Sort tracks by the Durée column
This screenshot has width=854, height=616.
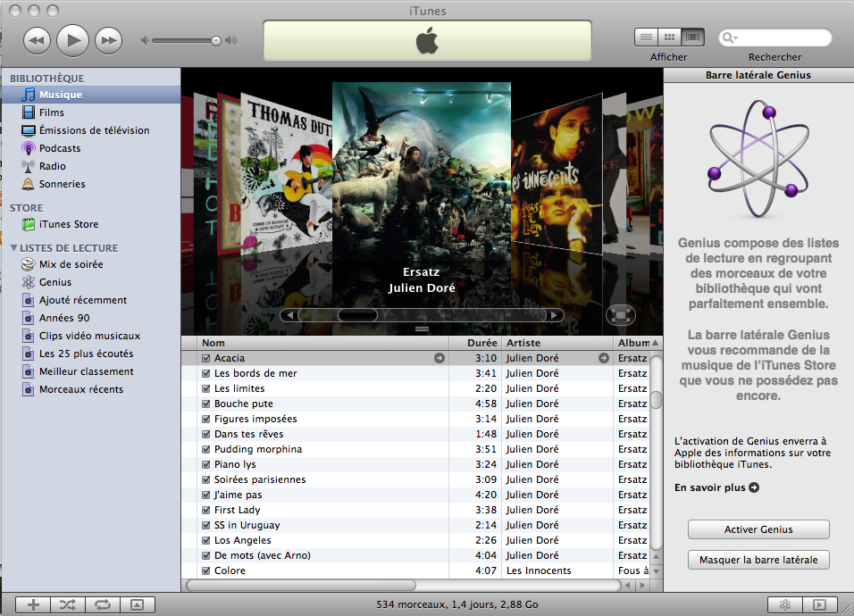pyautogui.click(x=475, y=343)
